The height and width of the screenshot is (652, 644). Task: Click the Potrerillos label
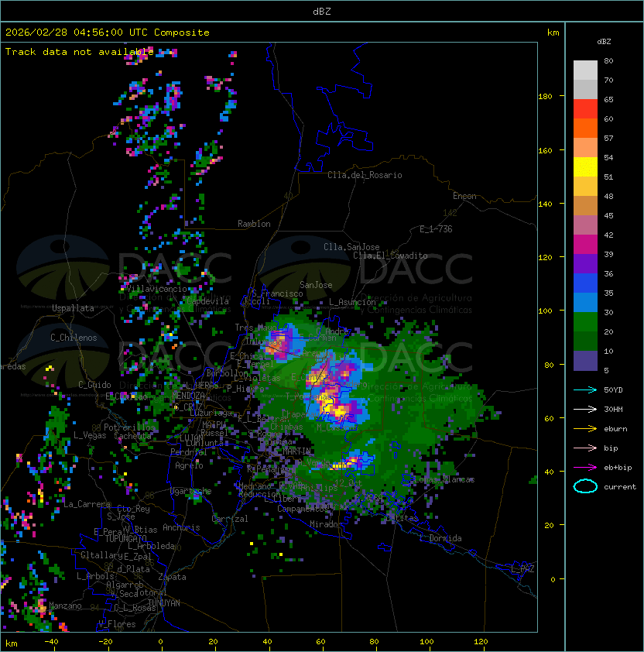(x=129, y=427)
